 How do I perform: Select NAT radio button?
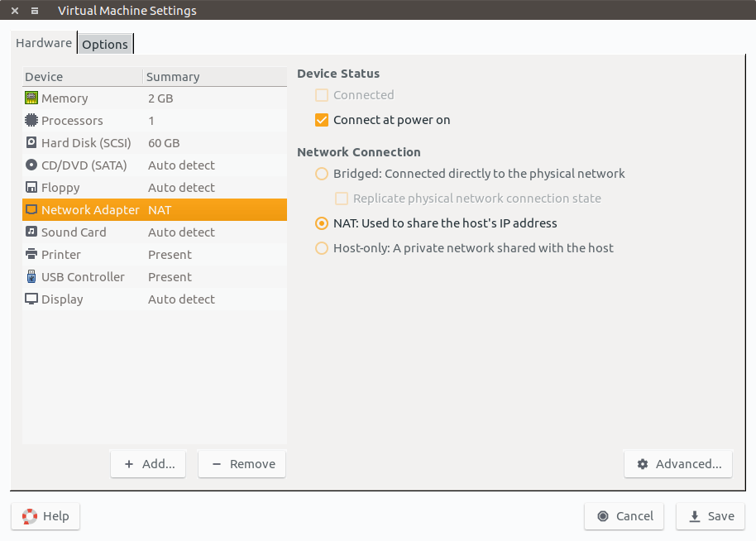point(322,223)
